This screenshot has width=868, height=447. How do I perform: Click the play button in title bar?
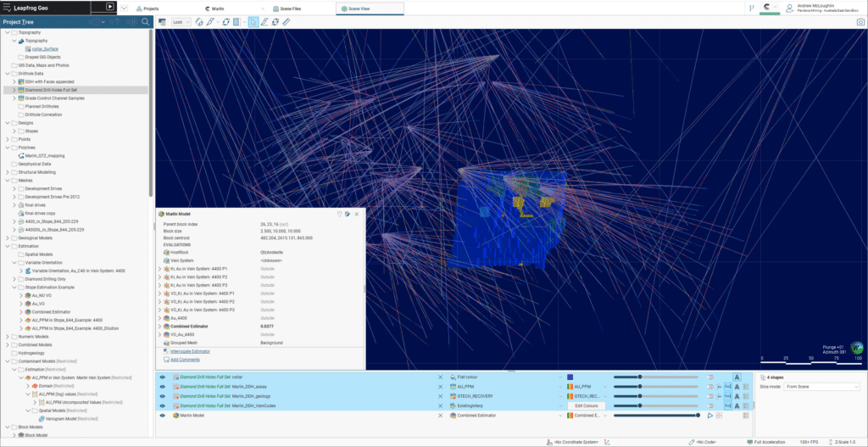109,7
